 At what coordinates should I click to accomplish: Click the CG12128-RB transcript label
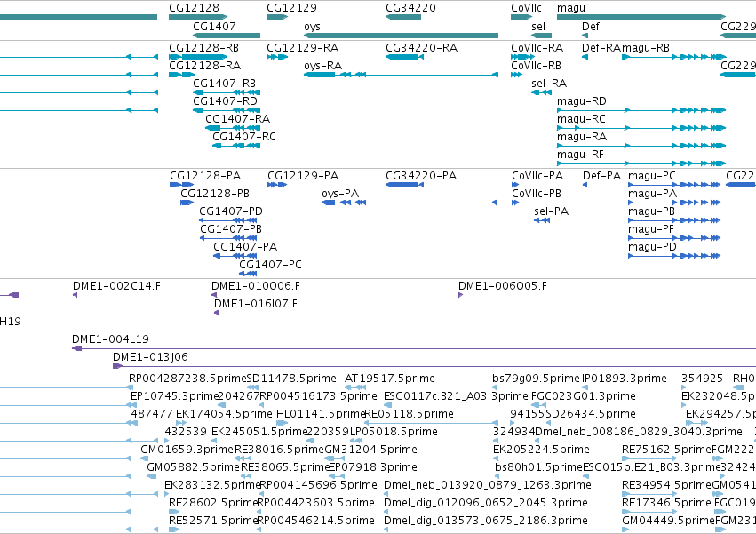(203, 48)
